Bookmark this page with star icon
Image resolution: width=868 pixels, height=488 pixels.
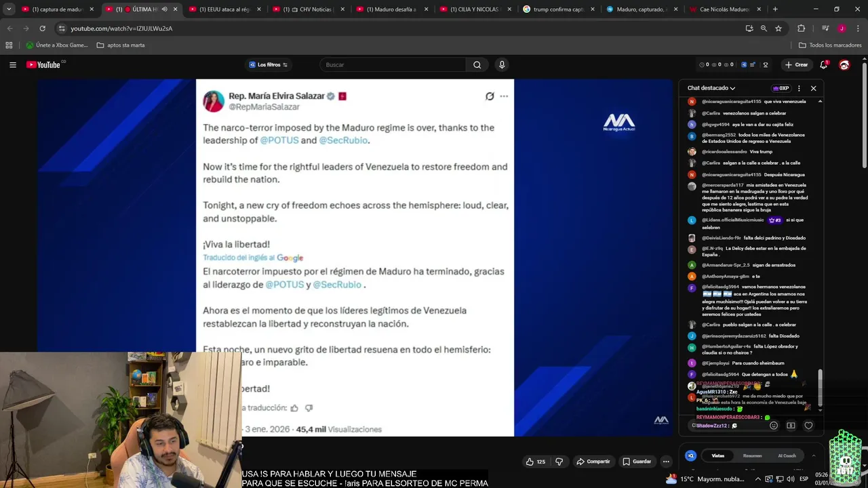pyautogui.click(x=778, y=28)
